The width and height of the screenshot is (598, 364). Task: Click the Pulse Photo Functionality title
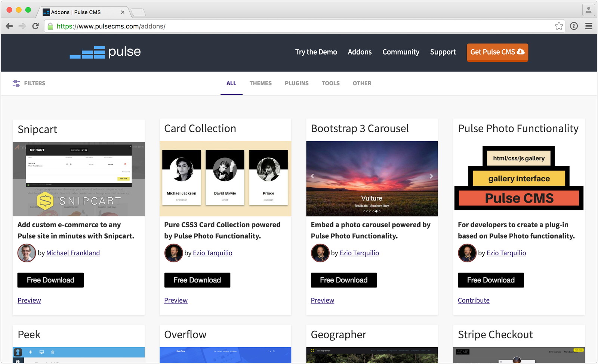click(x=518, y=129)
